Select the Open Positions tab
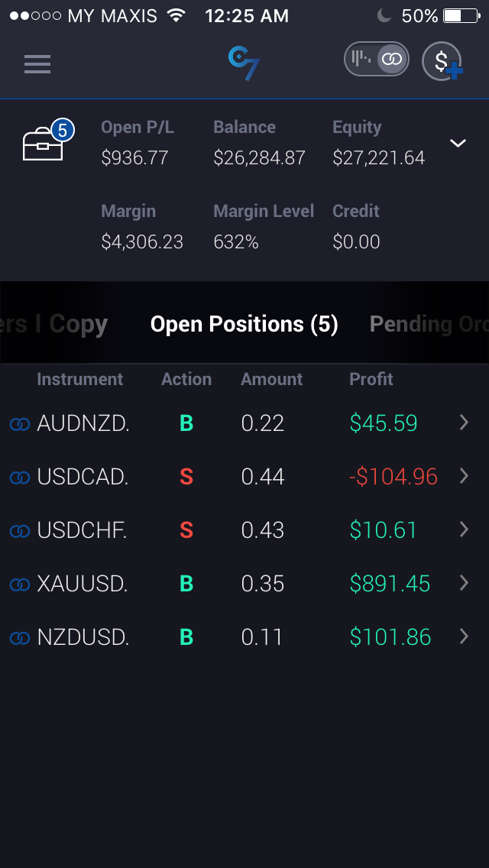Image resolution: width=489 pixels, height=868 pixels. click(244, 325)
